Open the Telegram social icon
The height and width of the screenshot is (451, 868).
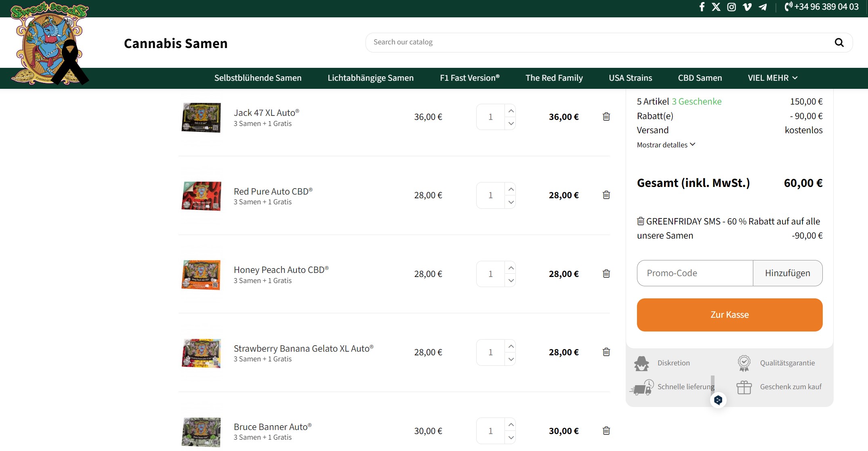tap(763, 7)
